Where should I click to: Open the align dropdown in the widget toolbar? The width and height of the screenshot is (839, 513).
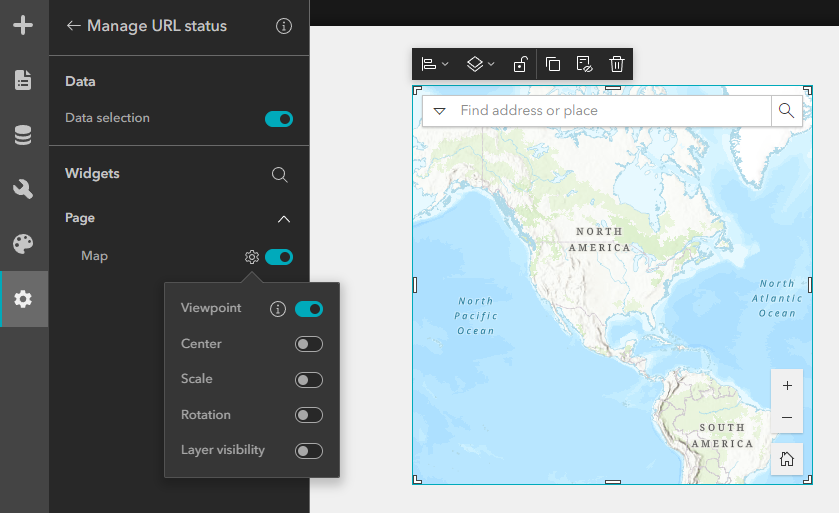(x=434, y=64)
